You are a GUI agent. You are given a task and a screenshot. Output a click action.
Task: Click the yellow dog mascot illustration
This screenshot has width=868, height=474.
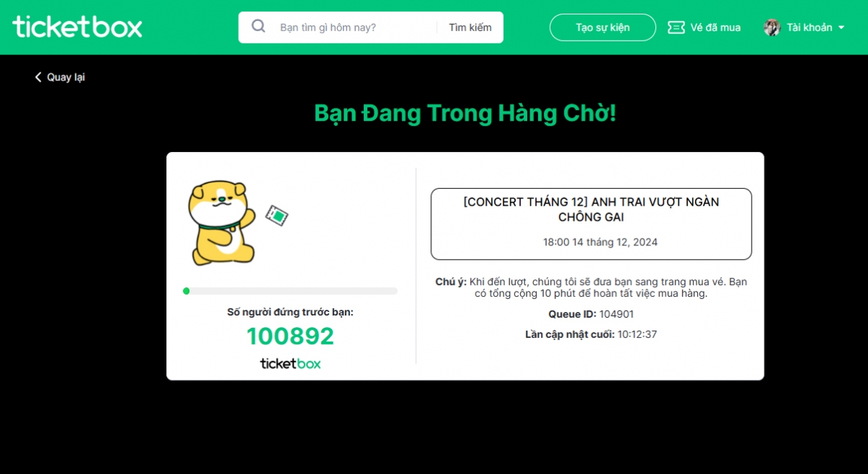(221, 223)
